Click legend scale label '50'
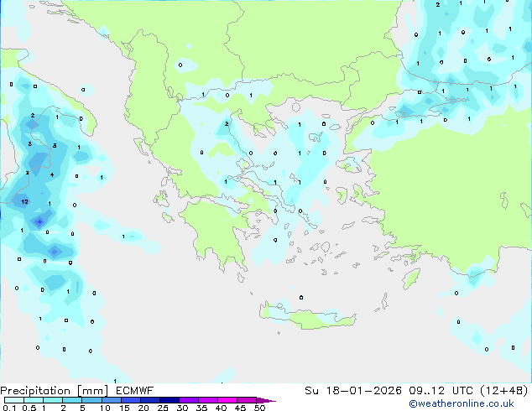 (x=259, y=408)
